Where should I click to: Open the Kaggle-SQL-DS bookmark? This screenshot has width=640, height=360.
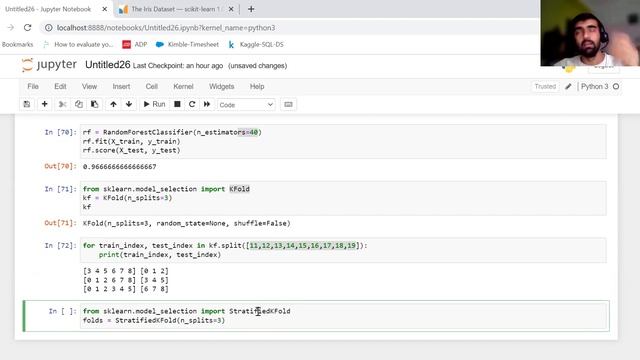tap(256, 44)
